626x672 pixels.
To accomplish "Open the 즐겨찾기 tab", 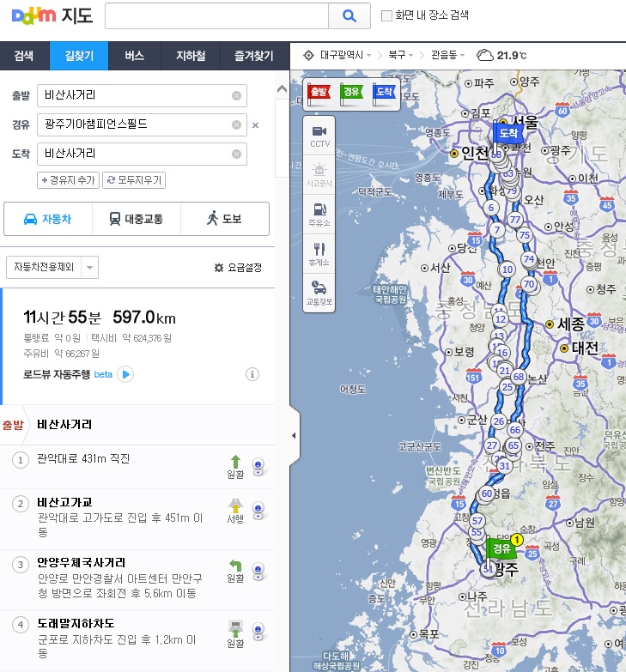I will click(247, 56).
